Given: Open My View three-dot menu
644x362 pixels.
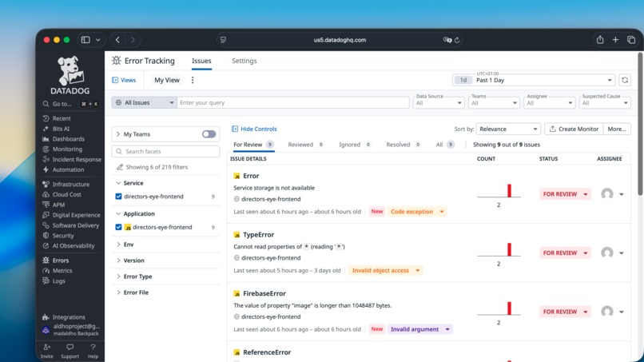Looking at the screenshot, I should [193, 80].
